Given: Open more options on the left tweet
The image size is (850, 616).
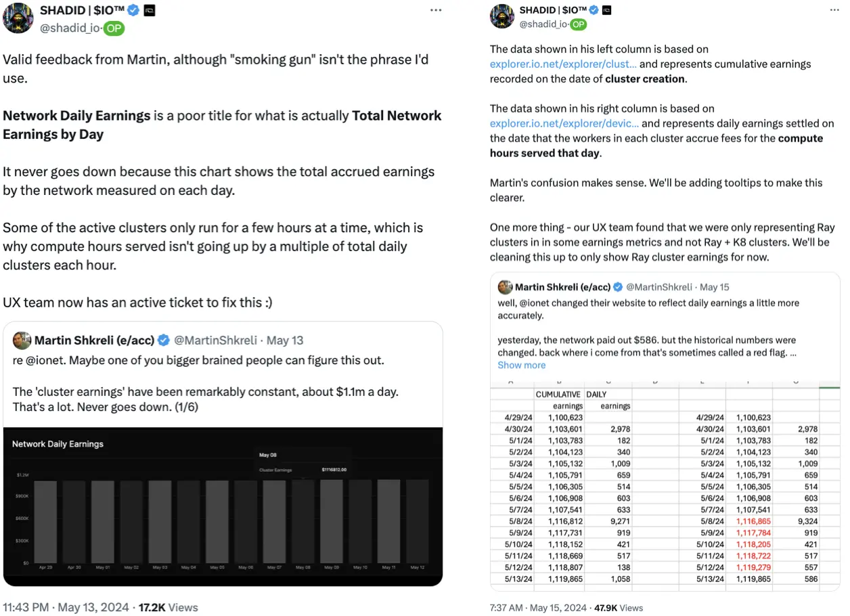Looking at the screenshot, I should click(x=436, y=10).
